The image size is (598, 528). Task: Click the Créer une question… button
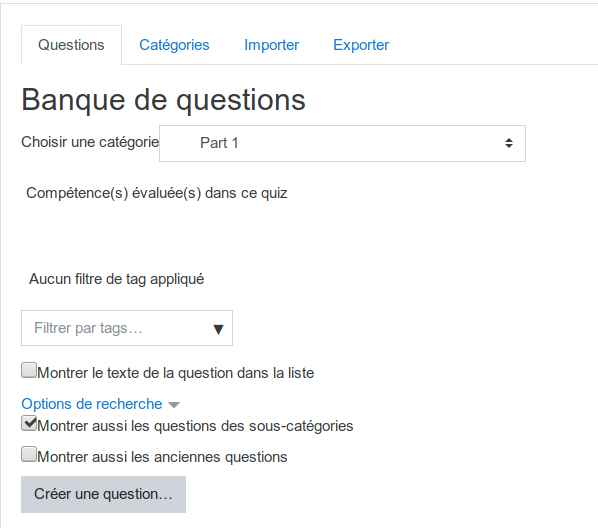pos(103,494)
